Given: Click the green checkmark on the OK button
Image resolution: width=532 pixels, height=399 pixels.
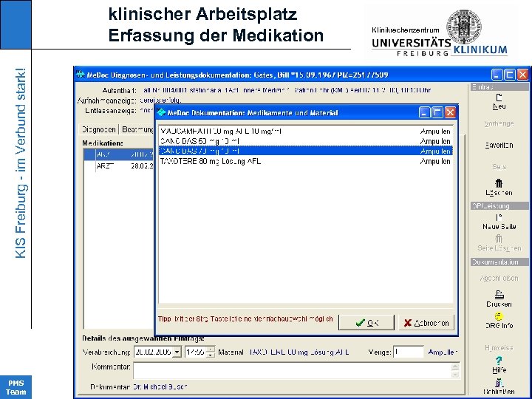Looking at the screenshot, I should point(361,323).
